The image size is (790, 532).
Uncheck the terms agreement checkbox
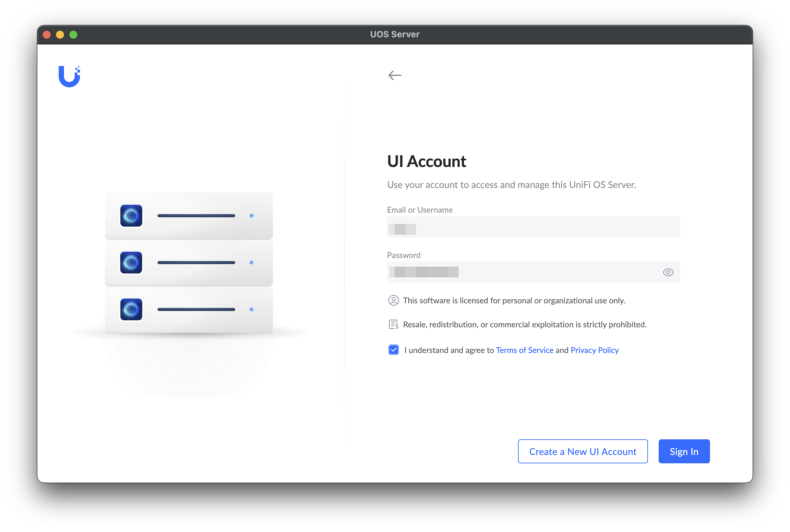click(x=393, y=350)
